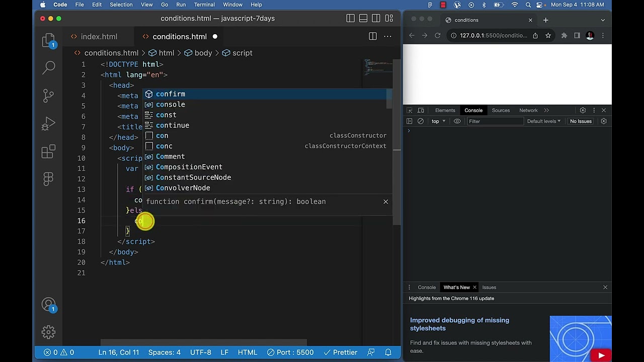Go back in Chrome window
The width and height of the screenshot is (644, 362).
point(412,36)
